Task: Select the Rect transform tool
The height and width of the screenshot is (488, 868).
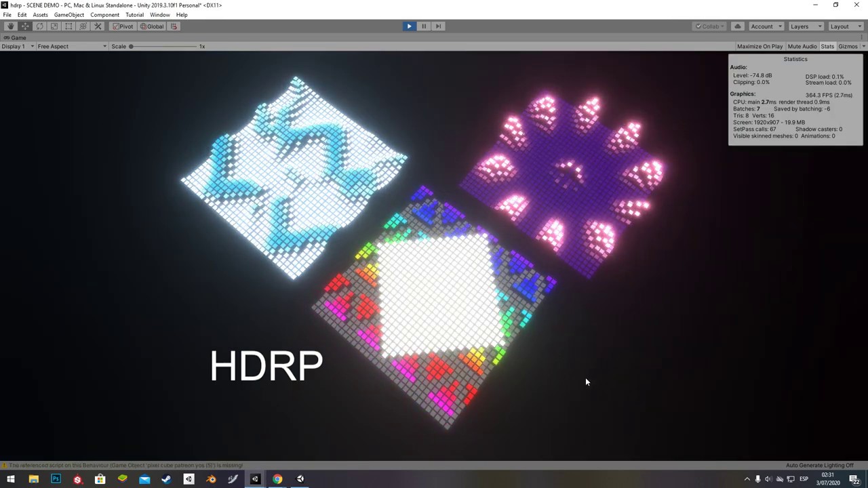Action: (68, 26)
